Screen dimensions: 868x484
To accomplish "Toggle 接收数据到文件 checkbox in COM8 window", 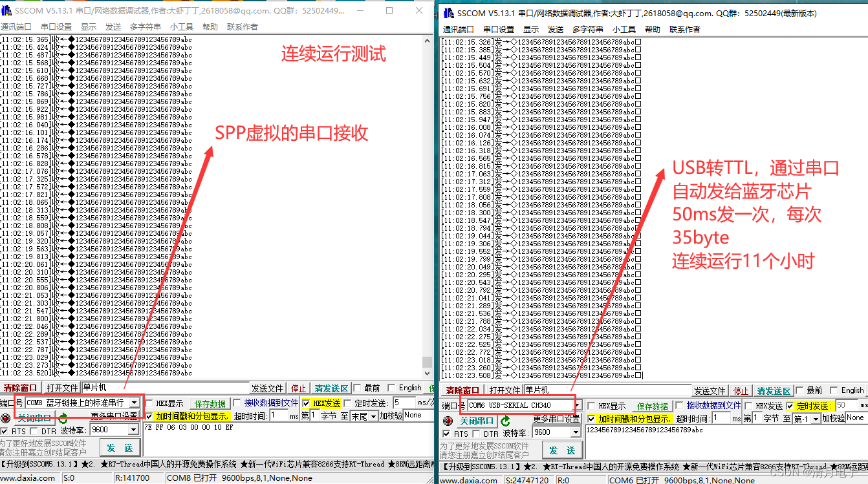I will (x=237, y=403).
